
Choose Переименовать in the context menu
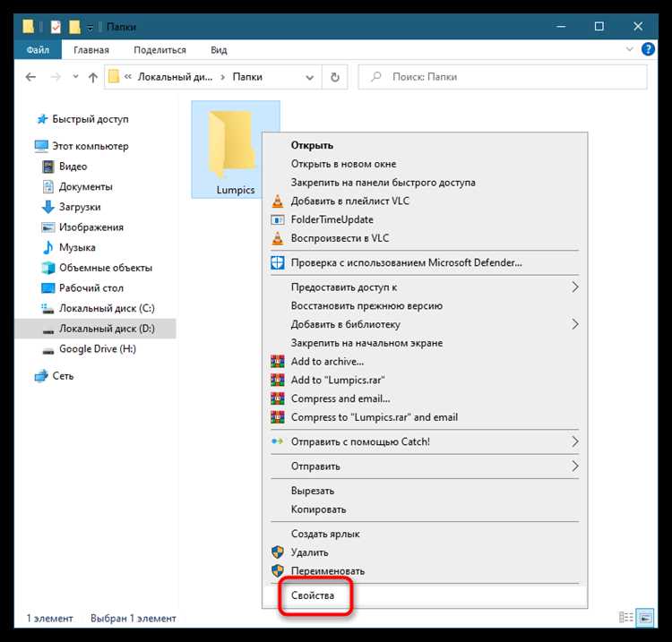(425, 571)
